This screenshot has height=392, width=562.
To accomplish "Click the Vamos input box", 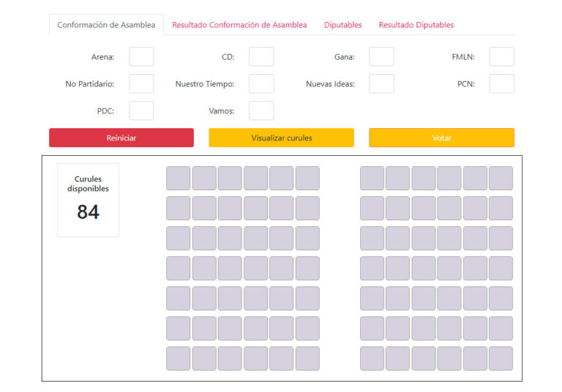I will (x=261, y=110).
